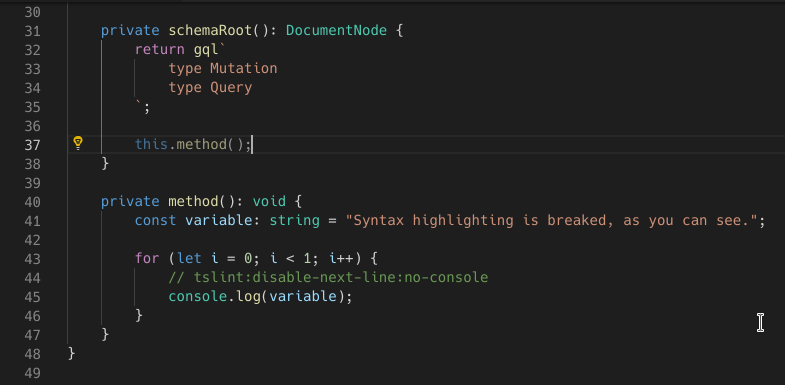The height and width of the screenshot is (385, 785).
Task: Click the 'this' keyword on line 37
Action: coord(151,145)
